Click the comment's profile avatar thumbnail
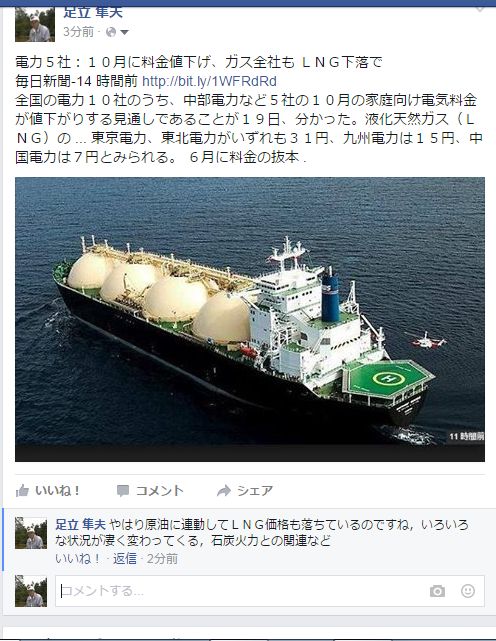This screenshot has height=641, width=496. 31,533
